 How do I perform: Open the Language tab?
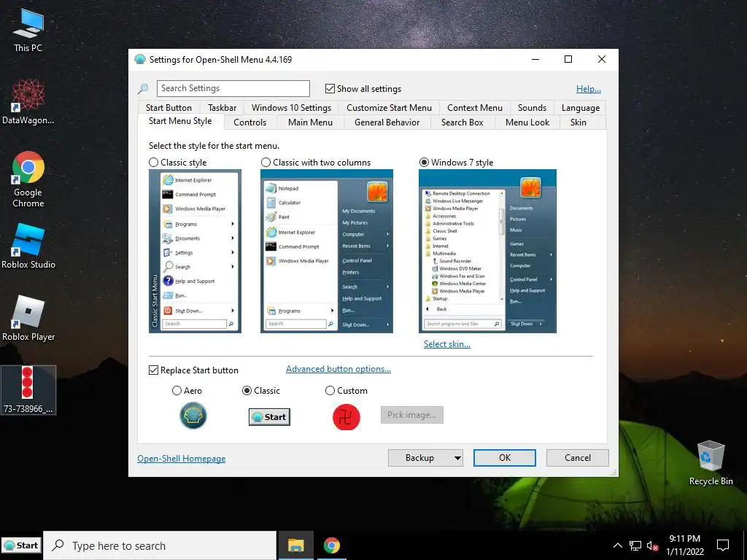(x=580, y=108)
